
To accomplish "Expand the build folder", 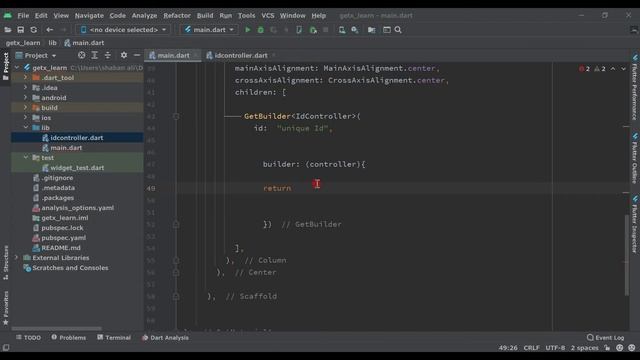I will pyautogui.click(x=26, y=108).
